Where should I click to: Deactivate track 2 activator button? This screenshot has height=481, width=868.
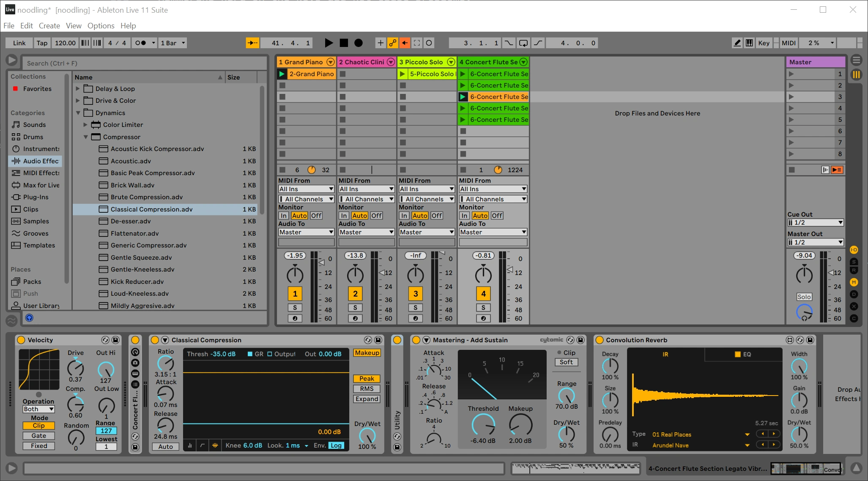(355, 294)
